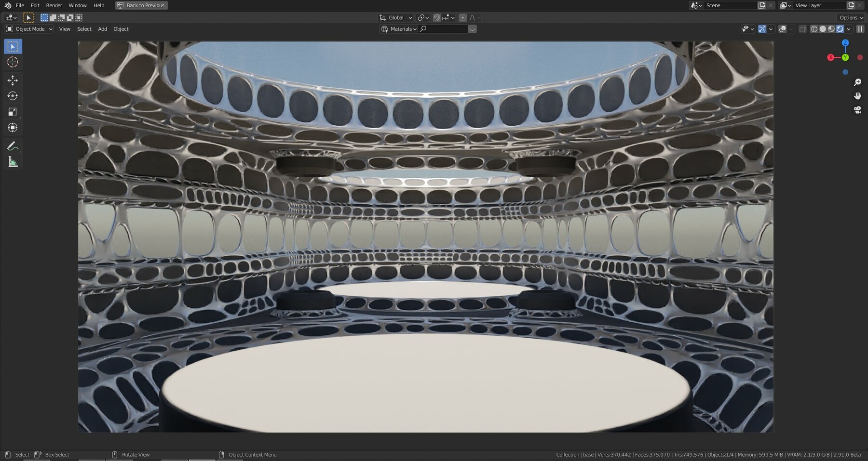The image size is (868, 461).
Task: Set selection mode to invert
Action: [x=70, y=18]
